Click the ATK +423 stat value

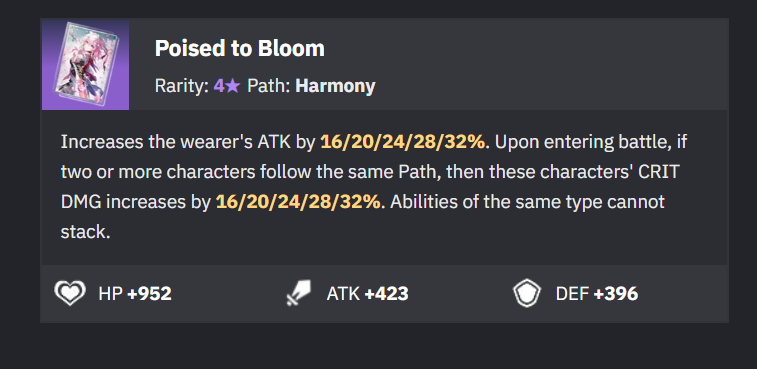(x=367, y=294)
